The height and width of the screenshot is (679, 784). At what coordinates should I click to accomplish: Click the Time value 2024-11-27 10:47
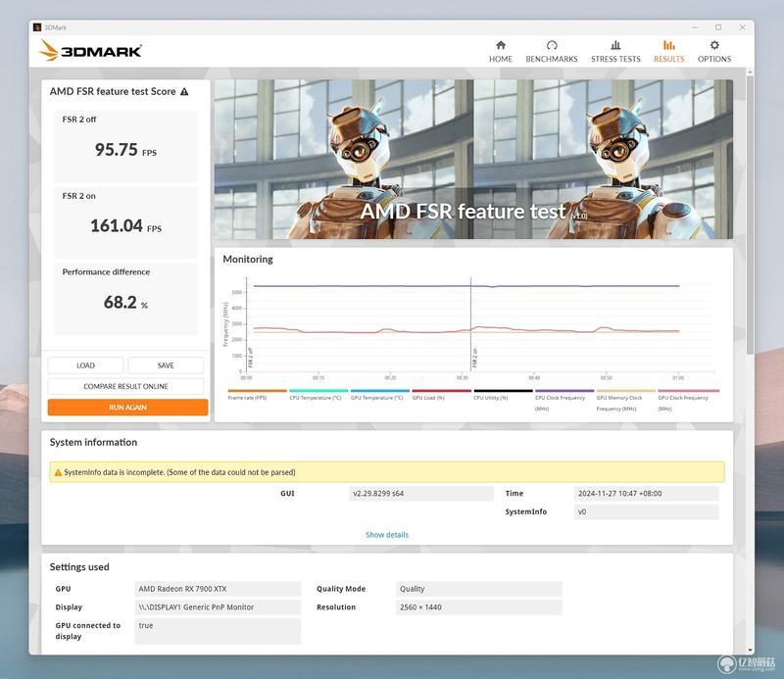point(646,494)
